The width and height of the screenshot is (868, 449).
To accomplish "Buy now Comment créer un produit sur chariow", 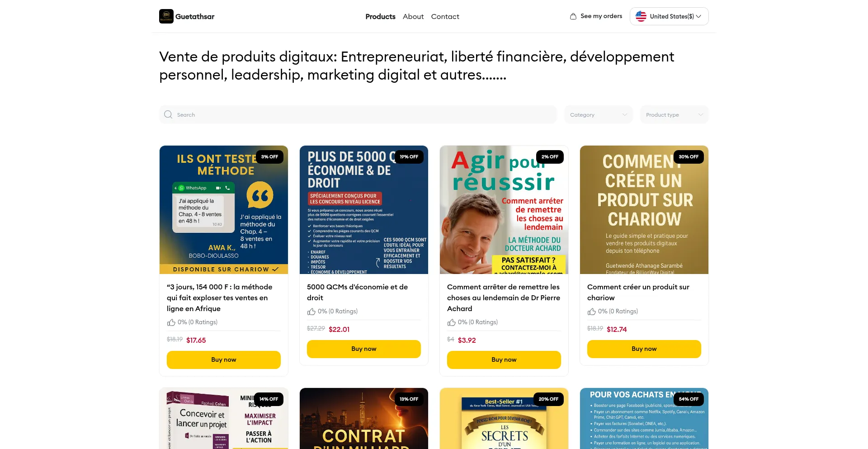I will pyautogui.click(x=644, y=349).
